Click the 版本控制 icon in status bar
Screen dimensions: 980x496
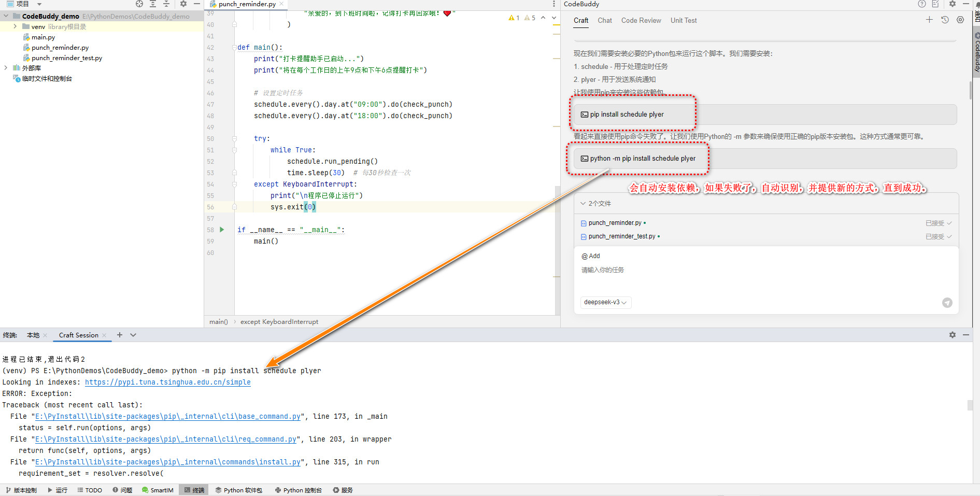point(21,490)
